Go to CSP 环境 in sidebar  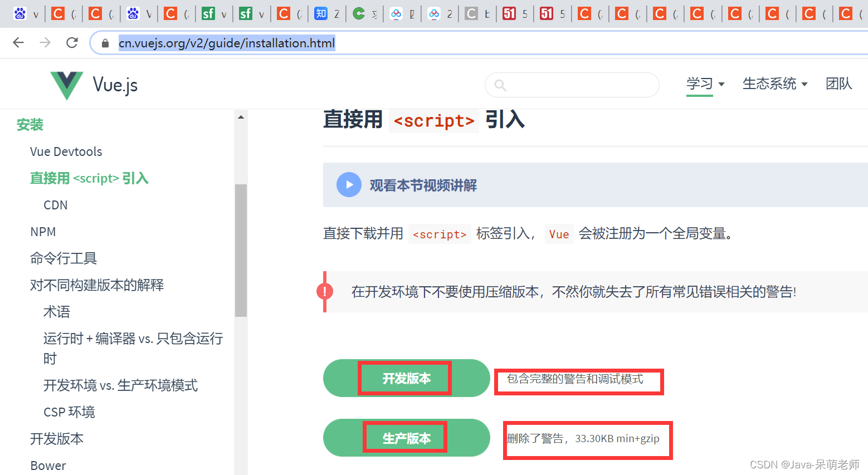69,412
